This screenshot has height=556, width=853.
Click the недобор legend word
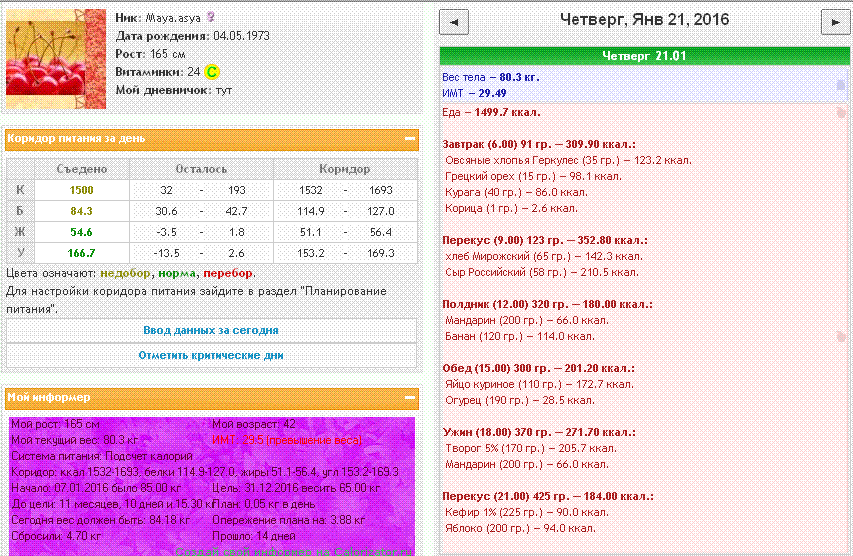(x=126, y=273)
